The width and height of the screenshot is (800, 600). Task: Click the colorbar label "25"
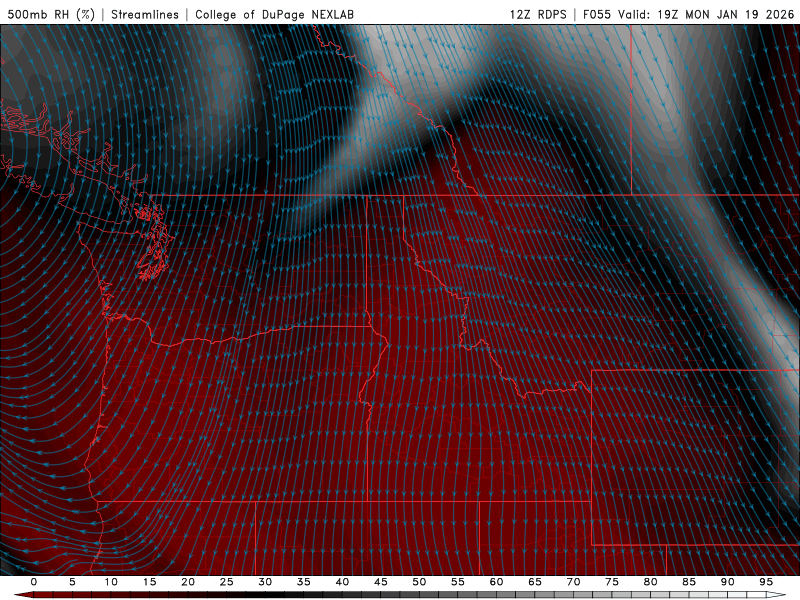[227, 582]
